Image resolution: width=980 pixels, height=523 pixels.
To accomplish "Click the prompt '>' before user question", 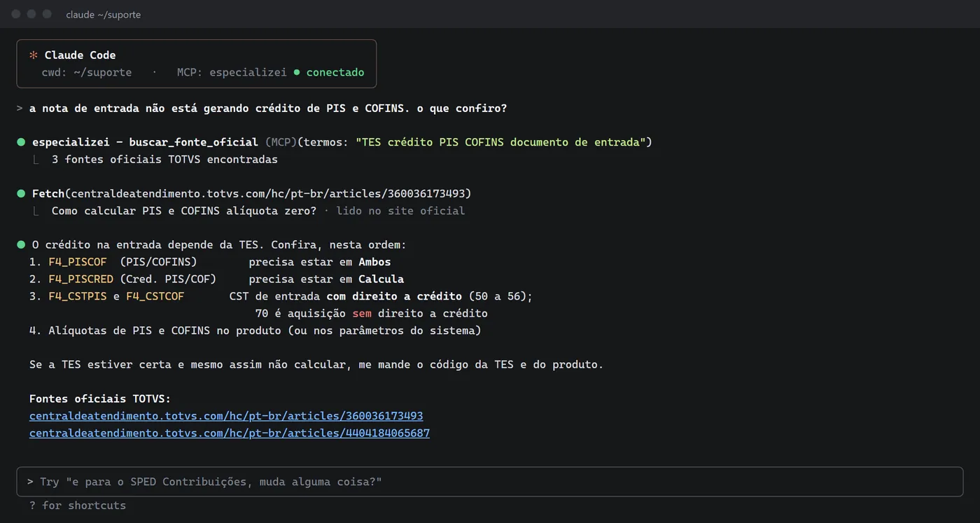I will click(20, 109).
